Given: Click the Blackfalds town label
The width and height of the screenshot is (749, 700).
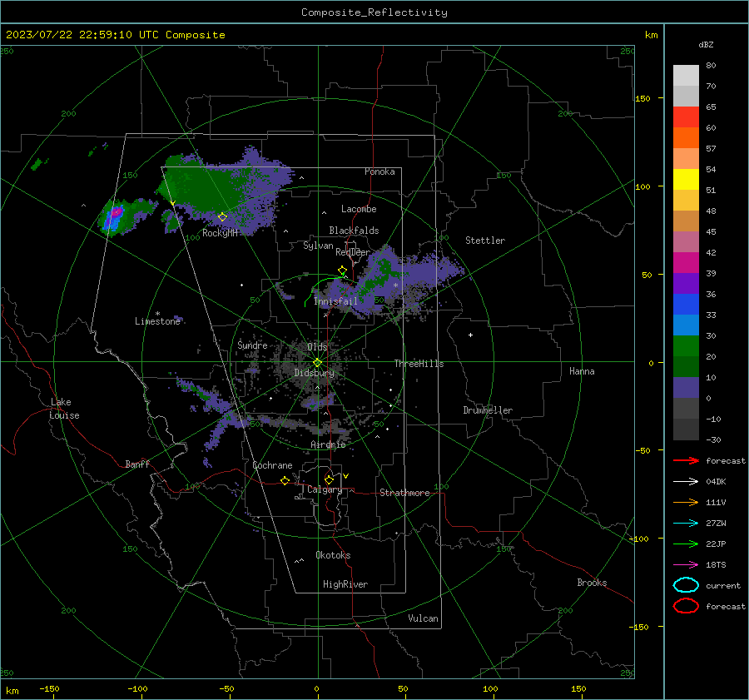Looking at the screenshot, I should [x=354, y=231].
